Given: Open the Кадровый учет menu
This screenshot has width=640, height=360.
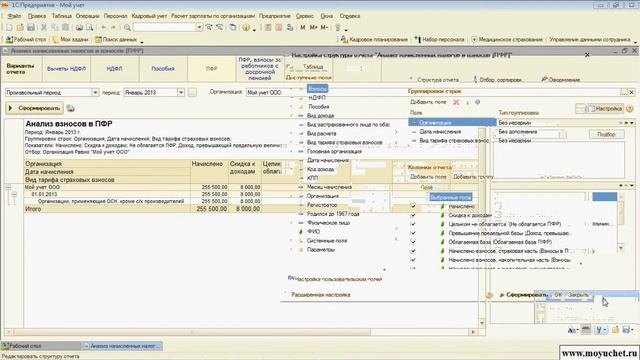Looking at the screenshot, I should 149,16.
